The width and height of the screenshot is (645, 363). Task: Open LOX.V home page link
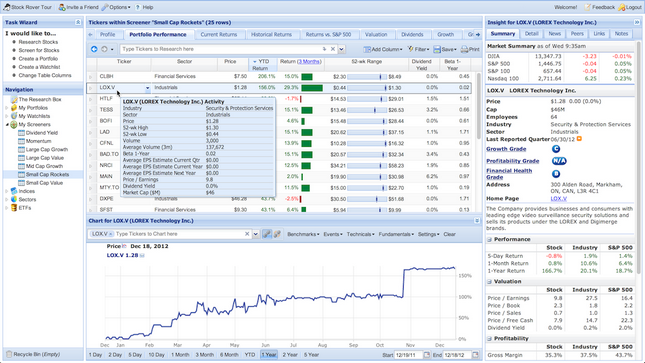pos(558,198)
